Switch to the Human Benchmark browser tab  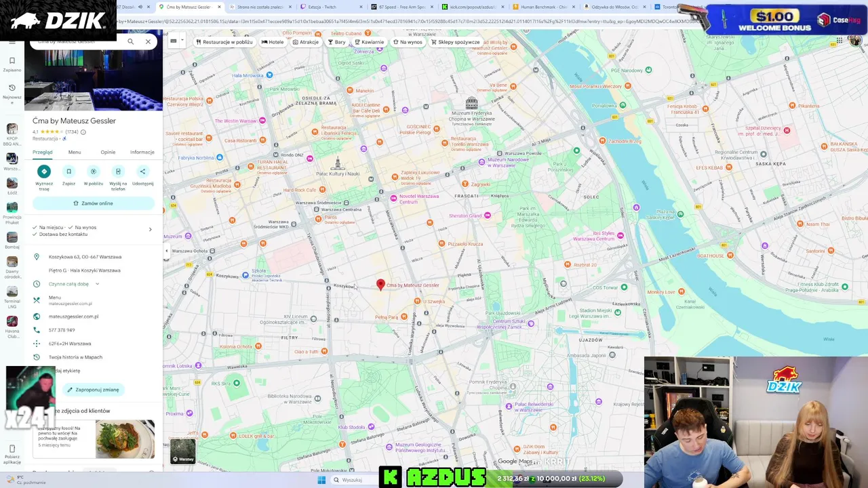[x=544, y=7]
